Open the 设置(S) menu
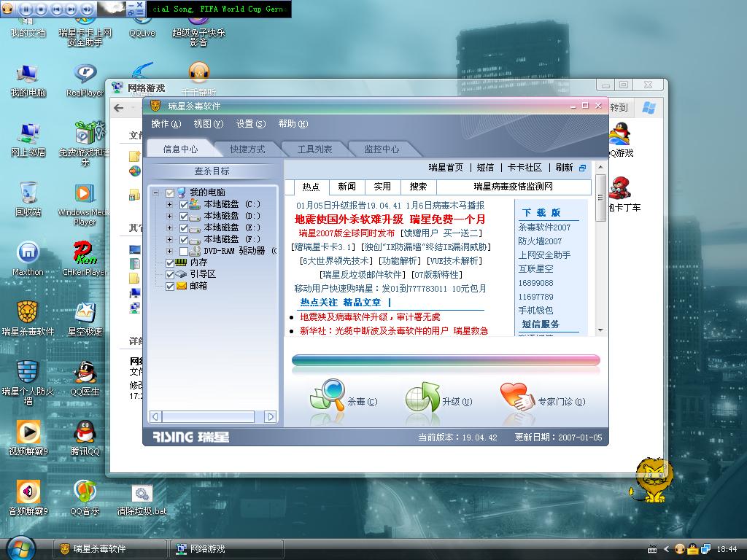The width and height of the screenshot is (747, 560). point(251,124)
